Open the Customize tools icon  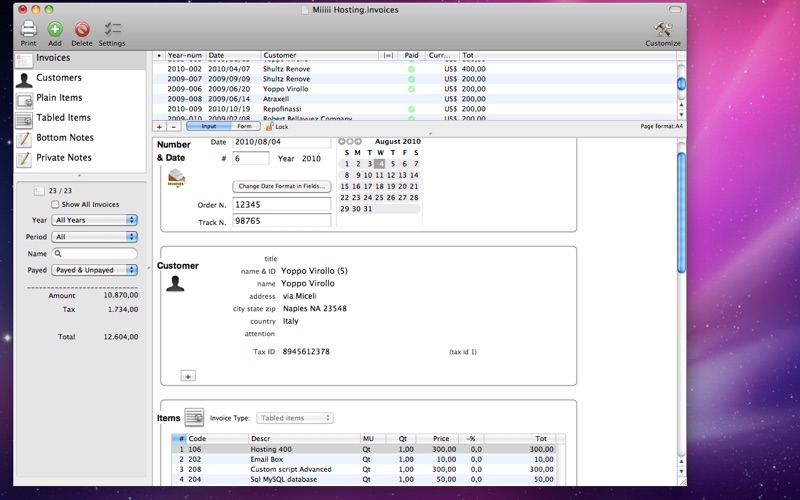click(662, 30)
